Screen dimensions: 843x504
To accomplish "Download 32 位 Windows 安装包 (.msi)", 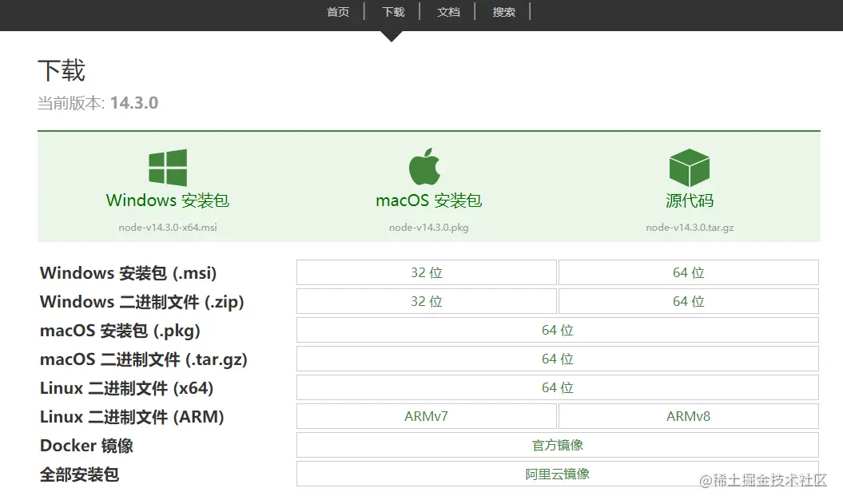I will [427, 272].
